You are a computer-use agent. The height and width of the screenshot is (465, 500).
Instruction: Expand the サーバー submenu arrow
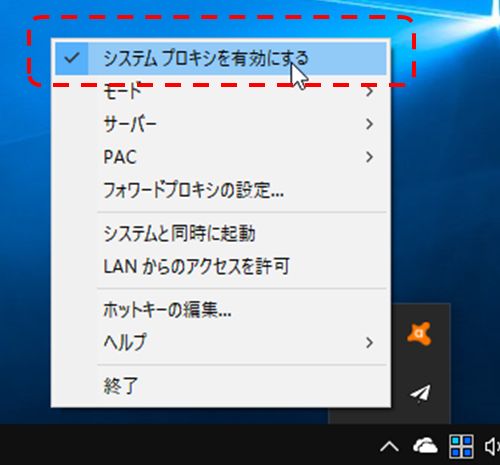tap(369, 124)
